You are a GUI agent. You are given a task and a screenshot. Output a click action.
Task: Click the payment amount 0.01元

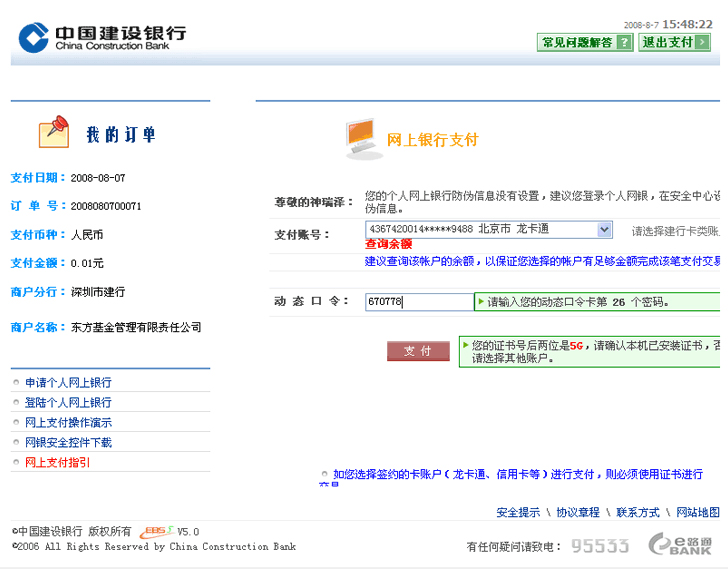[x=87, y=263]
